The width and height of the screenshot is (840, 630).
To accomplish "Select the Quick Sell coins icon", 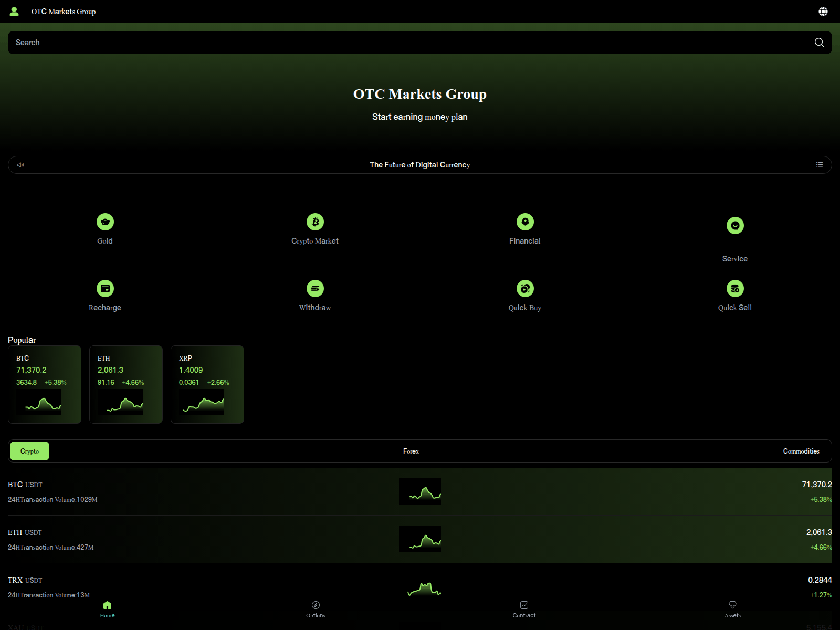I will tap(735, 288).
